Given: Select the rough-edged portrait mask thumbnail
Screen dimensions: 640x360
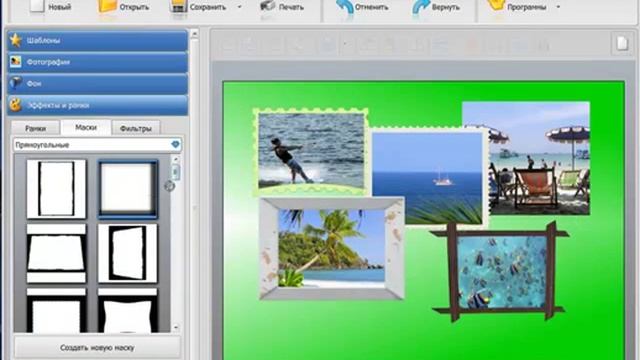Looking at the screenshot, I should coord(56,189).
